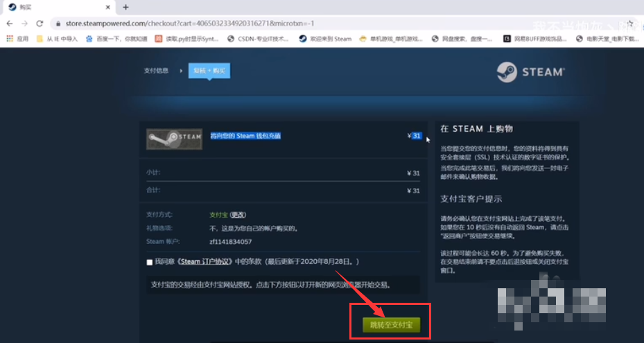
Task: Click the highlighted ¥ 31 item price
Action: click(x=415, y=136)
